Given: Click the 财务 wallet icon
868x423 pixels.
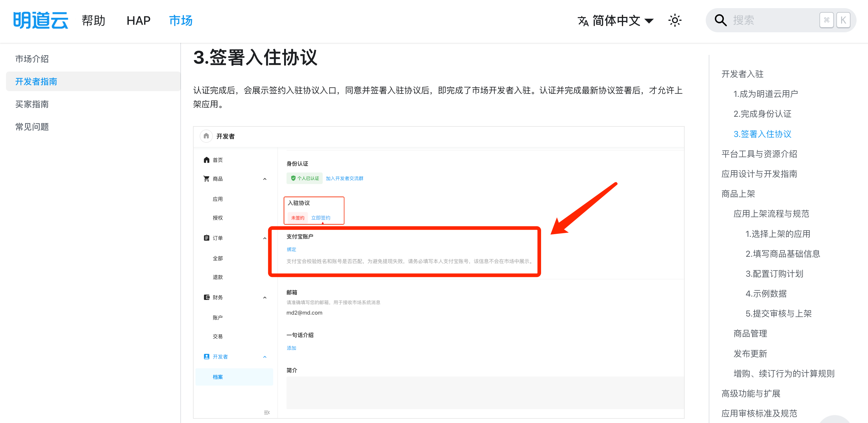Looking at the screenshot, I should click(207, 297).
